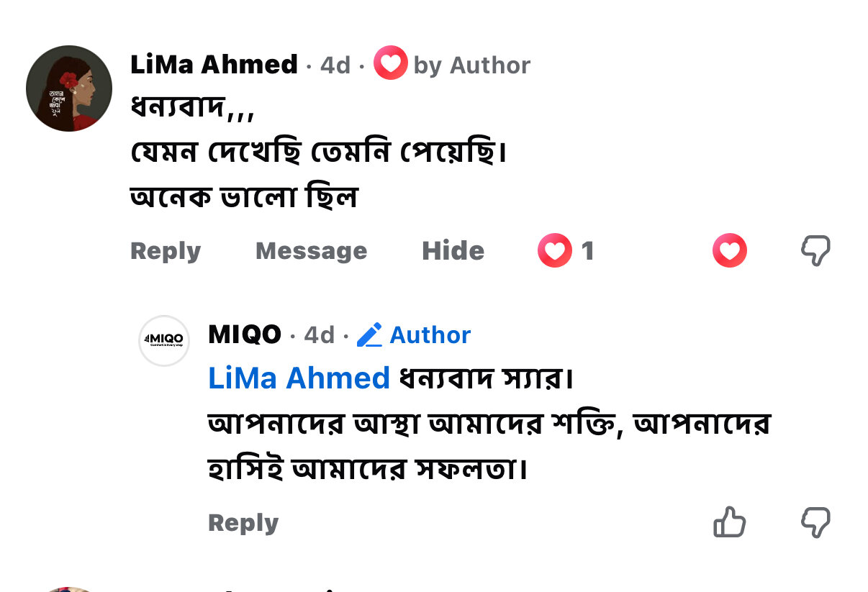Click the heart badge beside "by Author"
The height and width of the screenshot is (592, 868).
coord(391,63)
